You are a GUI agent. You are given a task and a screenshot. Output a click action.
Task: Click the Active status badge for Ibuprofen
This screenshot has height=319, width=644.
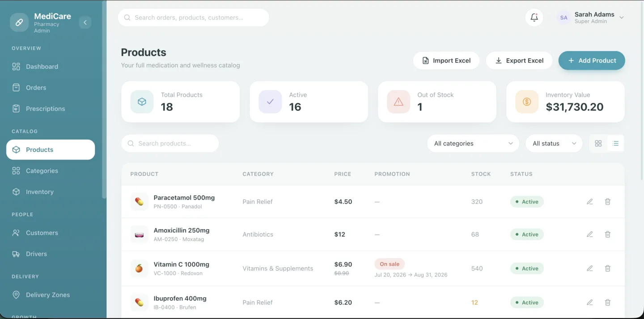[527, 302]
